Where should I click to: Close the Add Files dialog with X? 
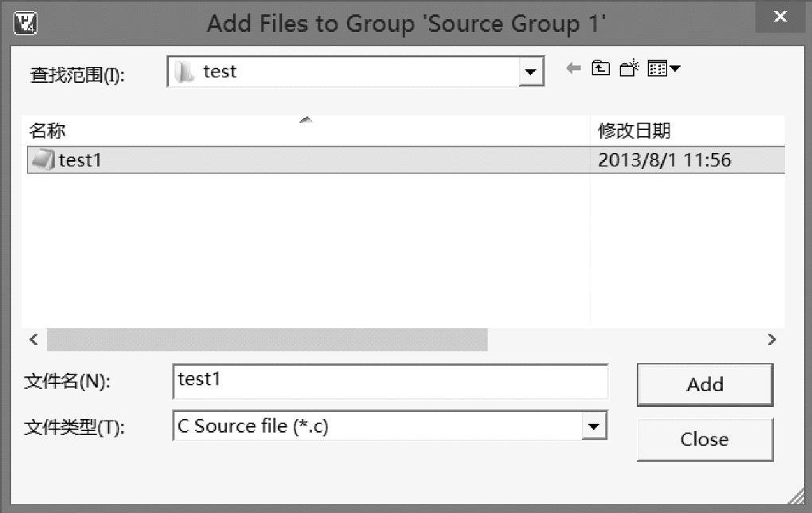tap(781, 17)
